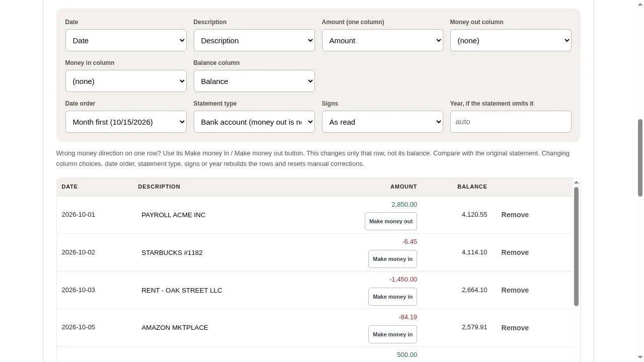Open the Description column dropdown
The image size is (644, 362).
click(254, 40)
